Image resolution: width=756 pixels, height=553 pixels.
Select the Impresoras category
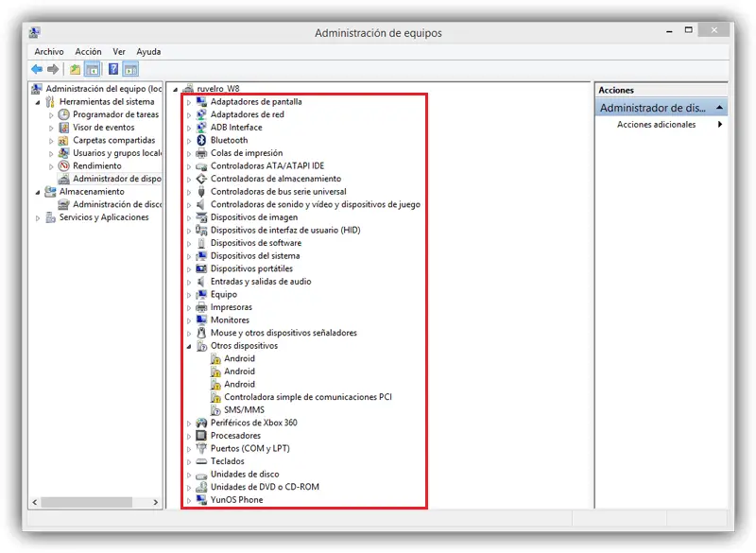click(232, 307)
